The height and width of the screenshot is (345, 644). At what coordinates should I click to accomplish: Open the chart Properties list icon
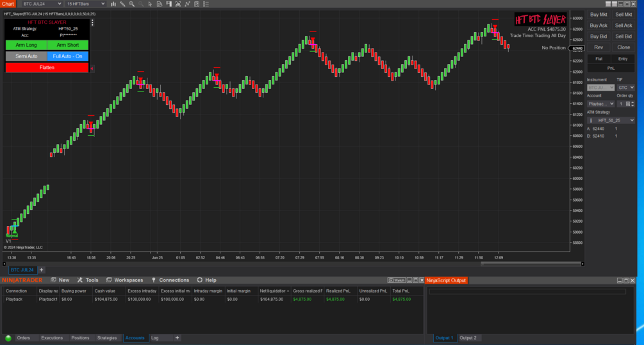(206, 4)
